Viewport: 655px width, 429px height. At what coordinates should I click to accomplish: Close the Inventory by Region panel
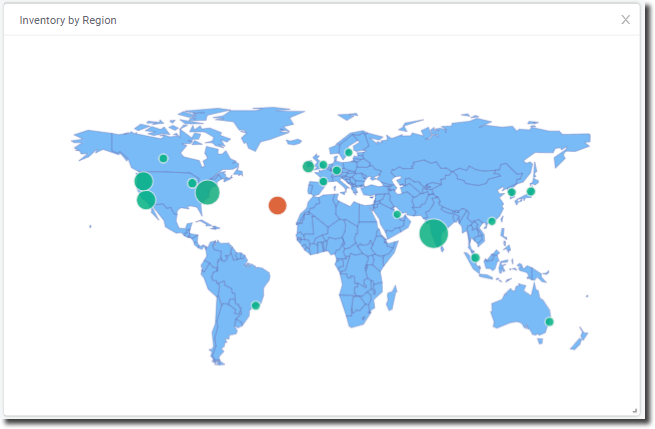click(626, 19)
